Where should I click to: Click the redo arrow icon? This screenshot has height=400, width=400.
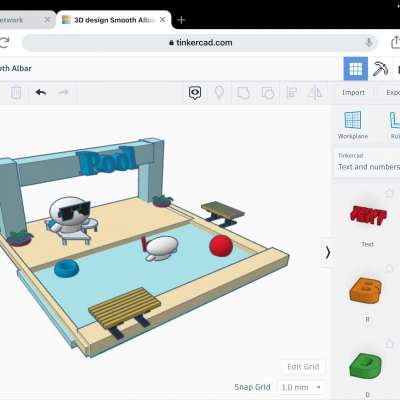tap(63, 92)
